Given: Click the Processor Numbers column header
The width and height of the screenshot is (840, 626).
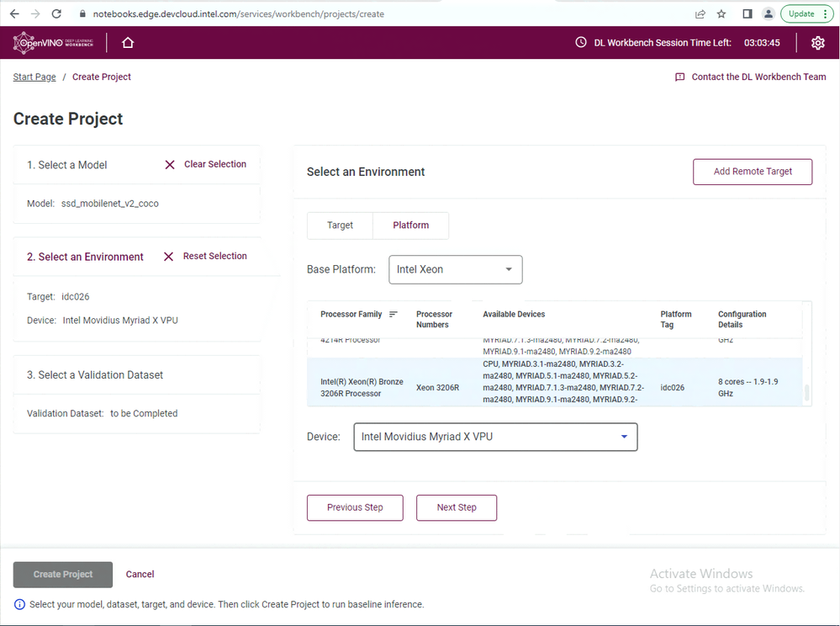Looking at the screenshot, I should 434,320.
